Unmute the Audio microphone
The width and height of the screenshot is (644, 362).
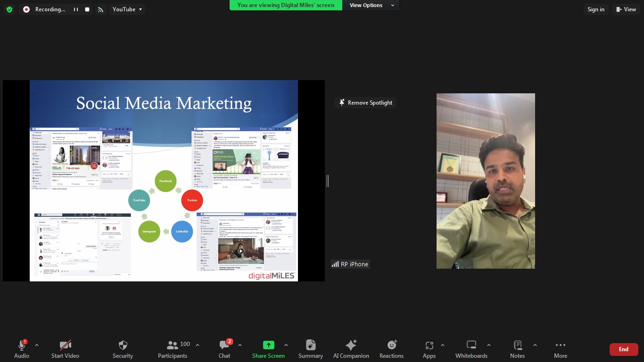point(22,349)
